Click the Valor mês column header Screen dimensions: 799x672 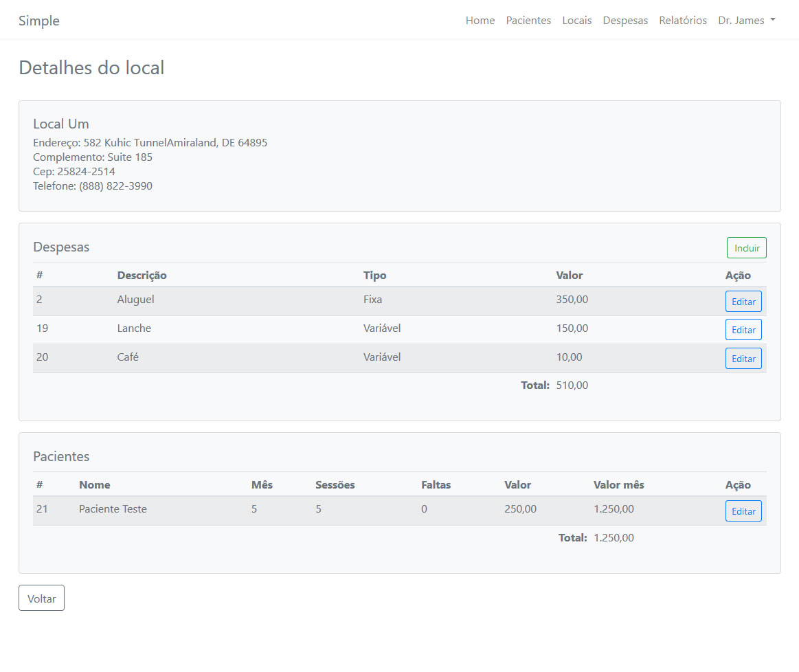point(618,485)
